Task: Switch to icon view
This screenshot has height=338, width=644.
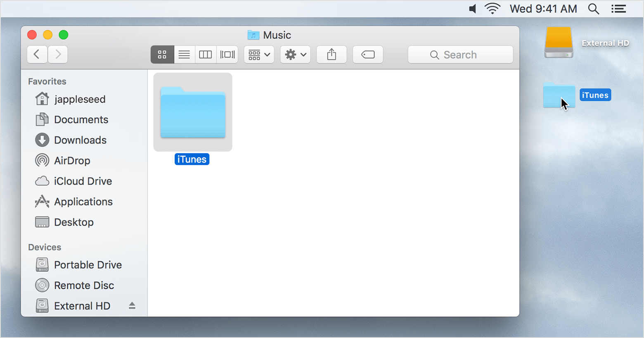Action: coord(162,55)
